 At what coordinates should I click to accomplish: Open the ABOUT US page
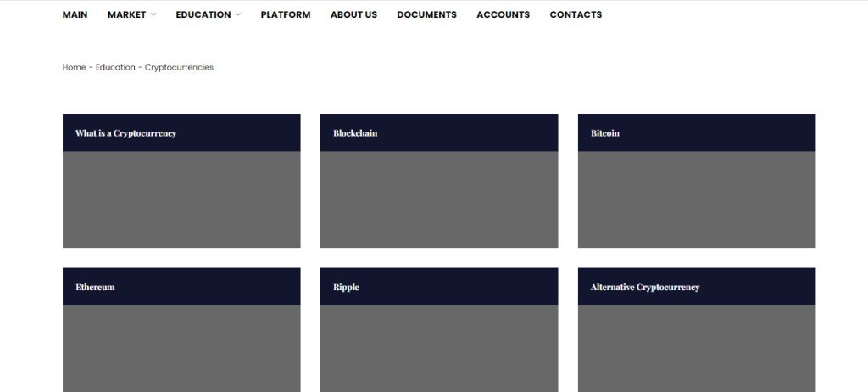pos(353,15)
